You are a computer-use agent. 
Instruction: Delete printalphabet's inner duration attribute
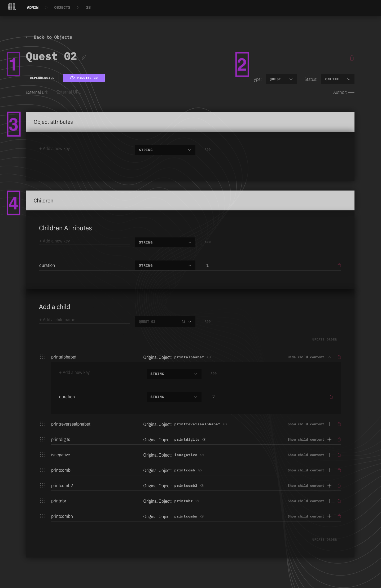pyautogui.click(x=331, y=397)
